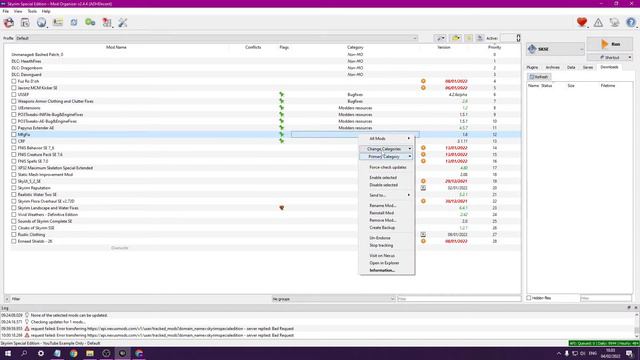Click the version icon on Skyrim Reputation row
The image size is (640, 360).
point(423,188)
